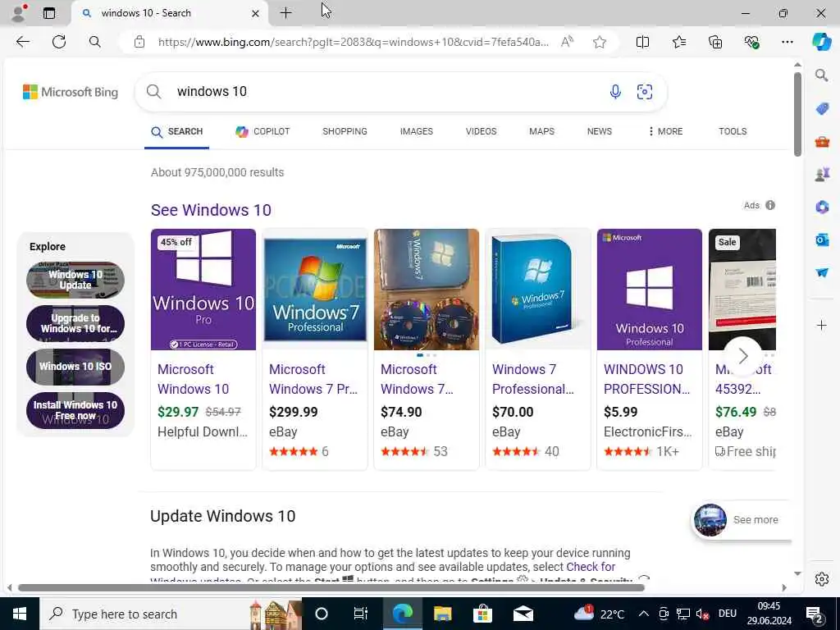
Task: Open Settings and more ellipsis menu
Action: click(x=787, y=42)
